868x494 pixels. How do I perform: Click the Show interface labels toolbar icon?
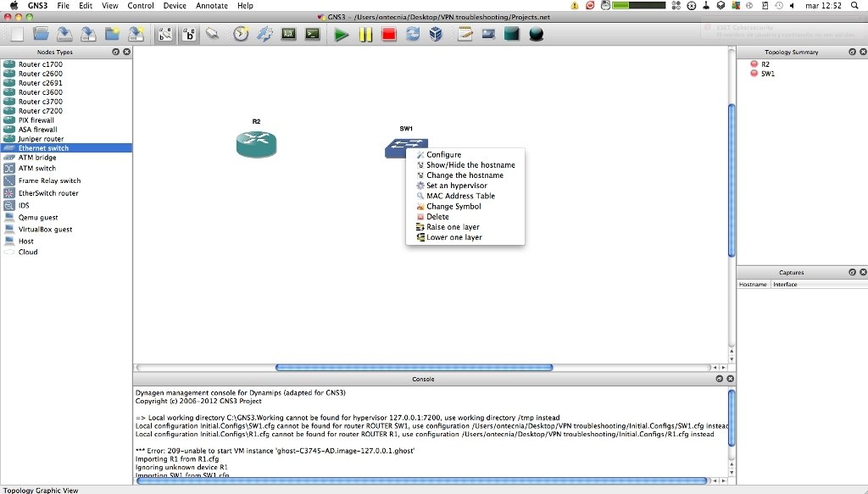tap(165, 34)
